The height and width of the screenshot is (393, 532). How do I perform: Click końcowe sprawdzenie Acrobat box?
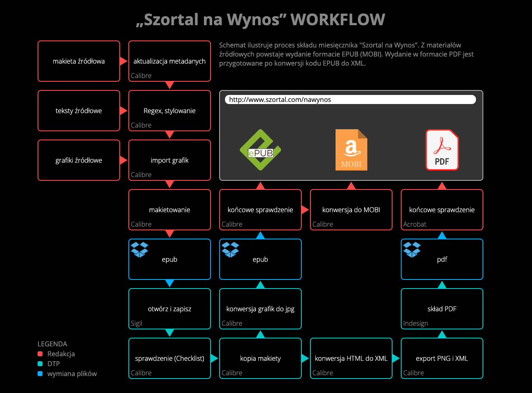442,210
